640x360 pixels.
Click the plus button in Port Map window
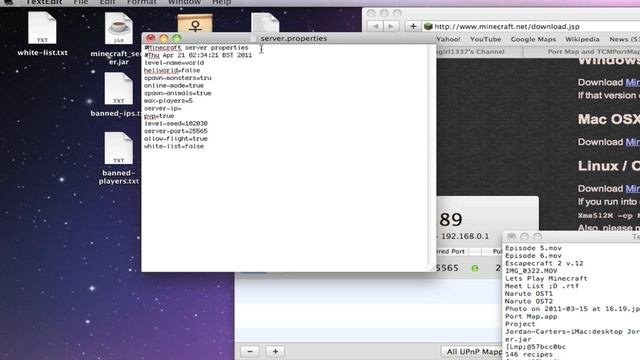pos(275,351)
